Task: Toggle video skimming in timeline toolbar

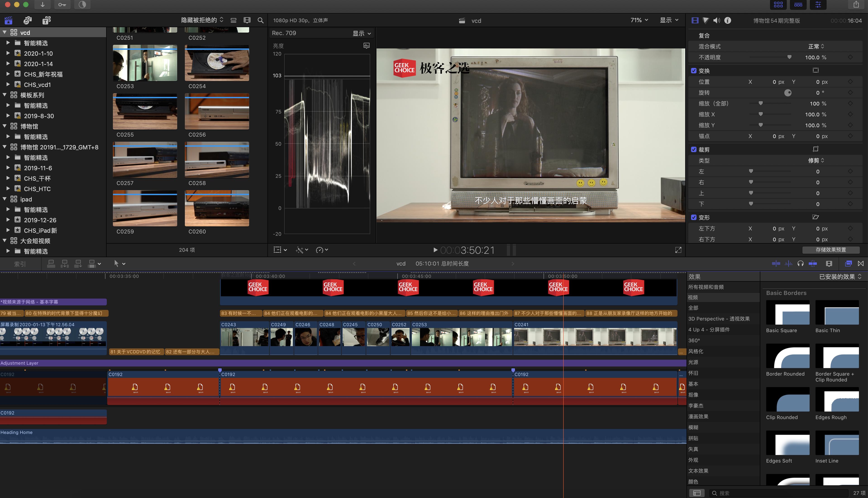Action: (x=776, y=263)
